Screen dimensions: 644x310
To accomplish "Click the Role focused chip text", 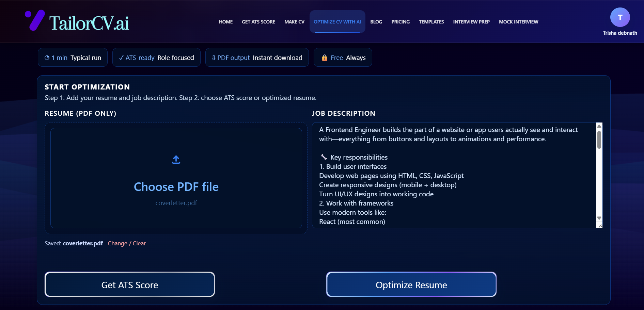I will (x=176, y=58).
